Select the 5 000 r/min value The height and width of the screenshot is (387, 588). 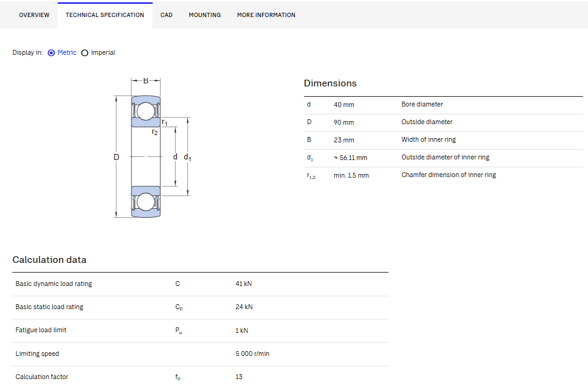click(x=252, y=354)
